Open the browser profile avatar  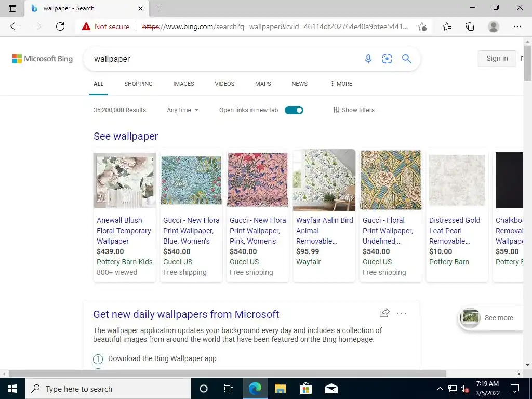[494, 26]
